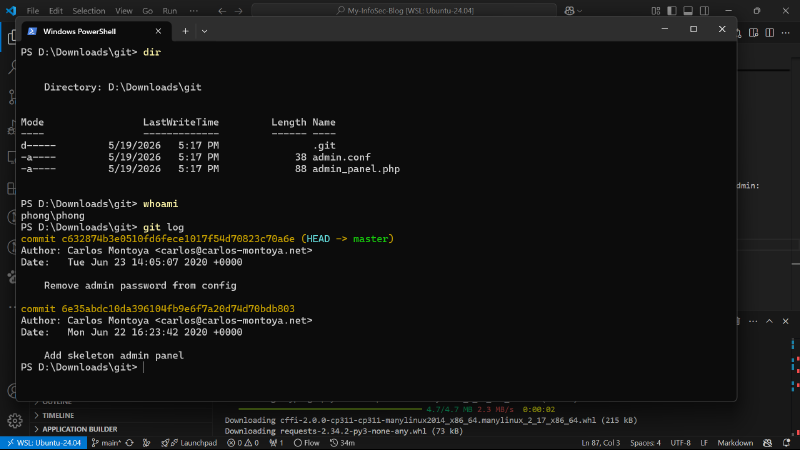The height and width of the screenshot is (450, 800).
Task: Show more menu items via ellipsis
Action: (x=193, y=11)
